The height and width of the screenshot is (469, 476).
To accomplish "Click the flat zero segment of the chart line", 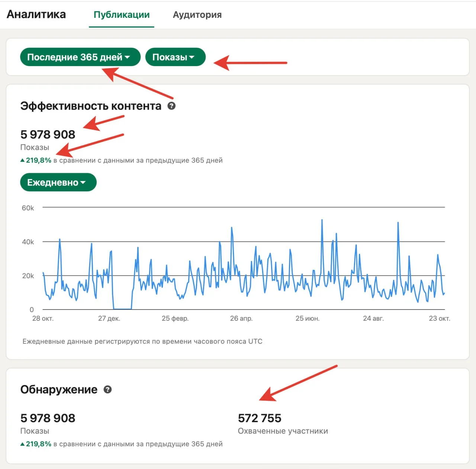I will [122, 309].
